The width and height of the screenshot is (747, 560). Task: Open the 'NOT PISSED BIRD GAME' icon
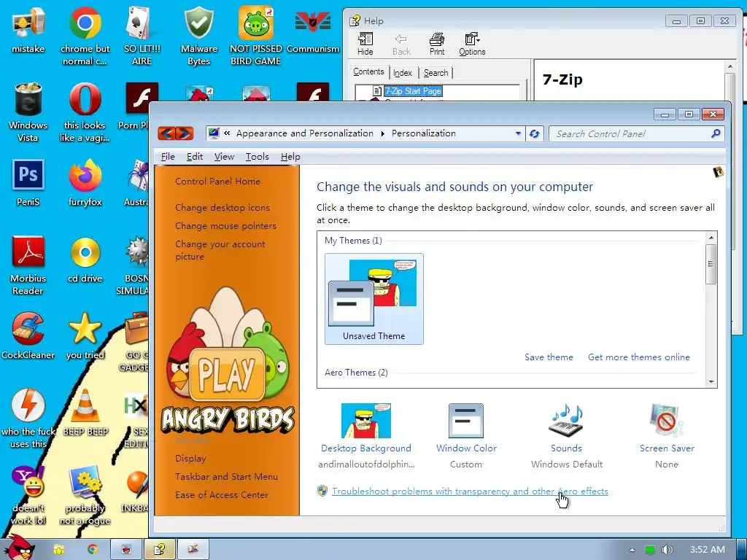(x=256, y=35)
